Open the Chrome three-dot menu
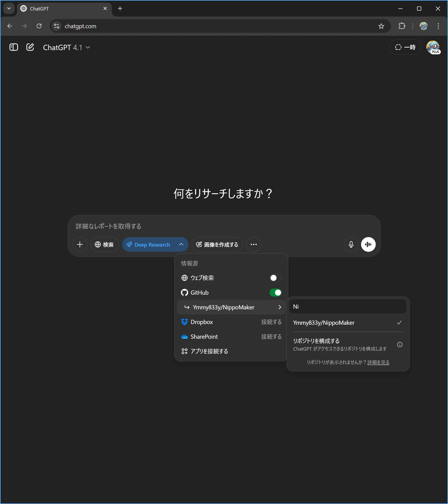Screen dimensions: 448x504 pos(438,26)
